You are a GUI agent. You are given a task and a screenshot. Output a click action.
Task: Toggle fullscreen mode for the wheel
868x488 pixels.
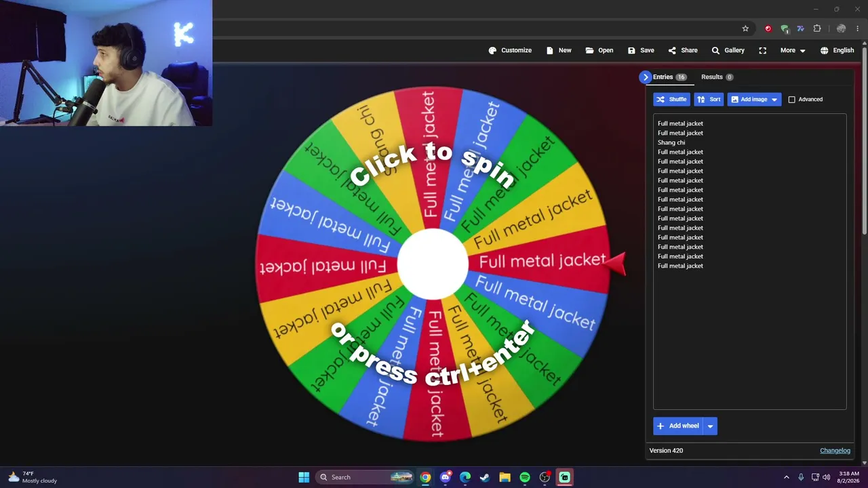tap(763, 50)
